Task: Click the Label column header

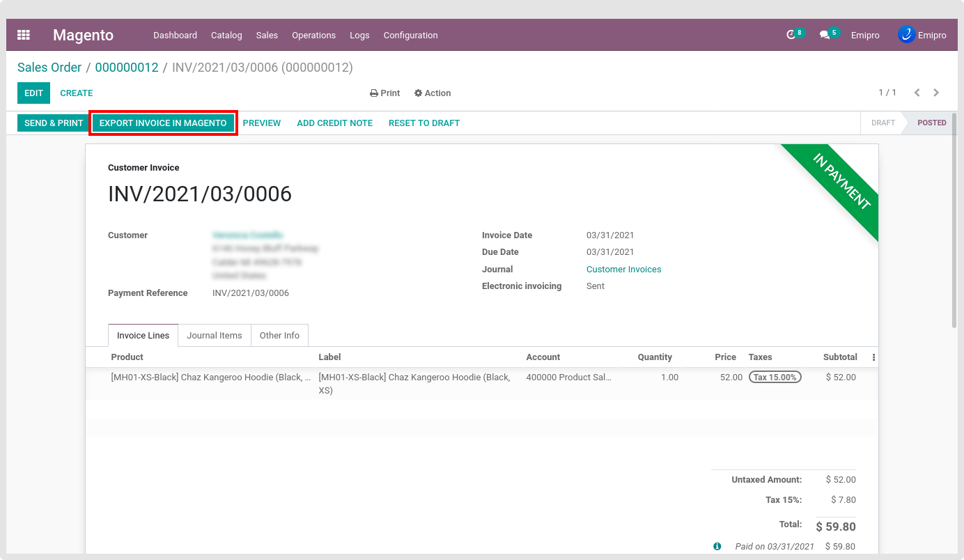Action: coord(329,357)
